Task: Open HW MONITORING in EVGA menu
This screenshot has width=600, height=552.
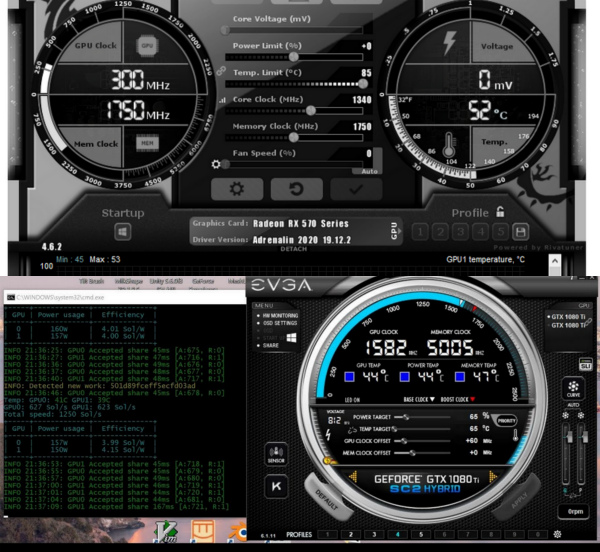Action: tap(278, 316)
